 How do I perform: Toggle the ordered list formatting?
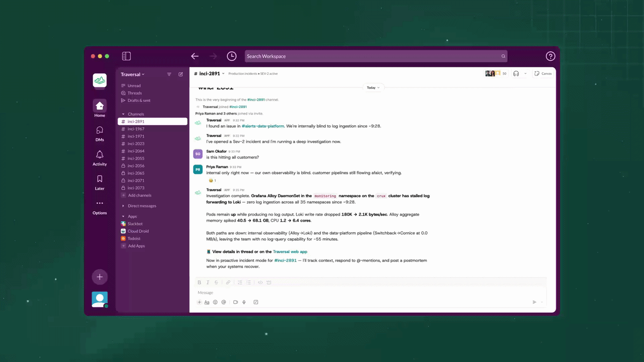240,283
